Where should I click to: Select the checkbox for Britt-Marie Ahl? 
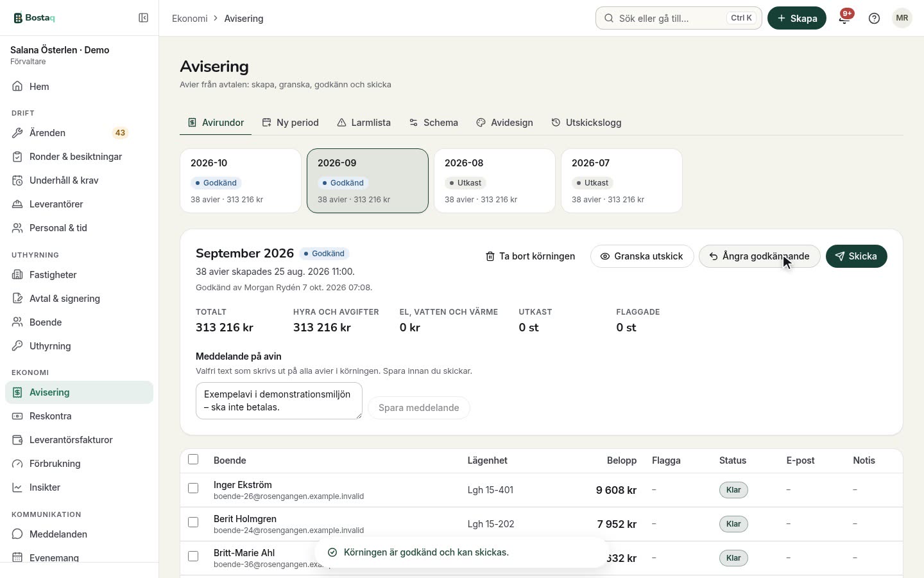[193, 556]
